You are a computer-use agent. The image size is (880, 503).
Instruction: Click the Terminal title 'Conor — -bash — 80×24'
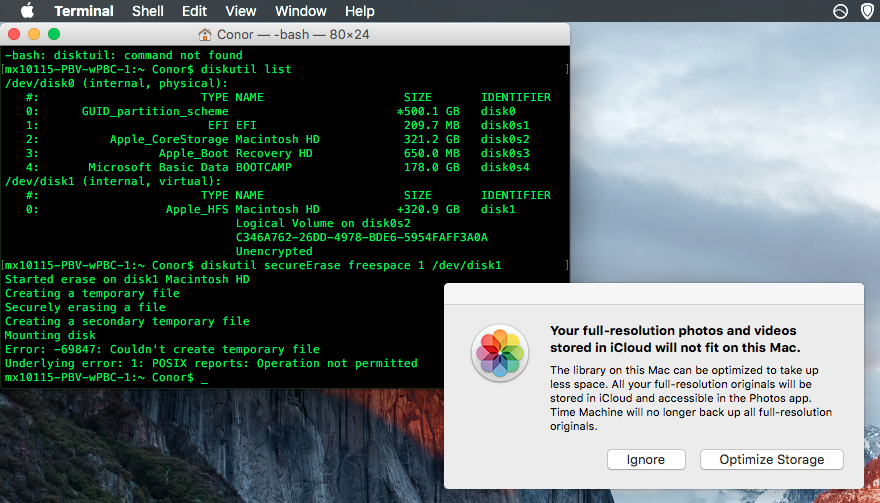point(293,35)
